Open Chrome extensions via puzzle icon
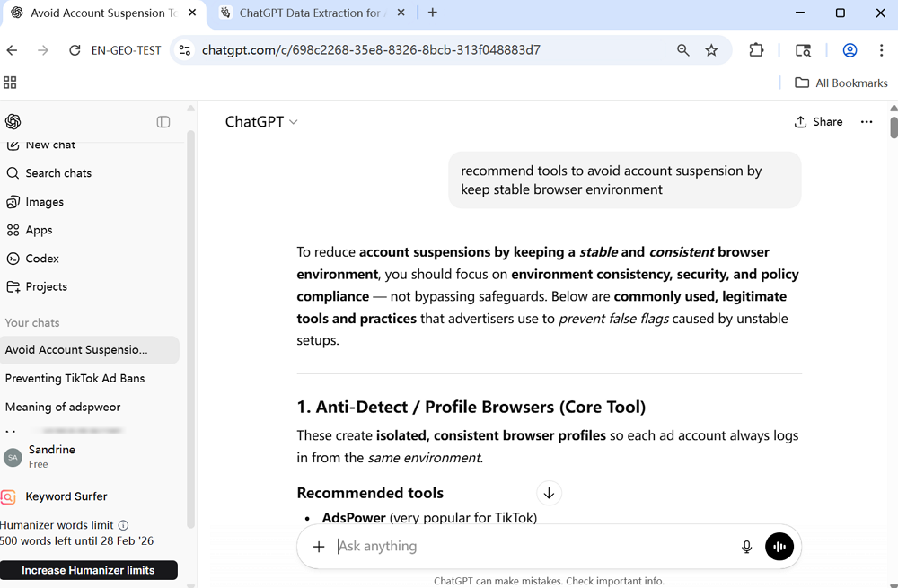 pyautogui.click(x=756, y=50)
